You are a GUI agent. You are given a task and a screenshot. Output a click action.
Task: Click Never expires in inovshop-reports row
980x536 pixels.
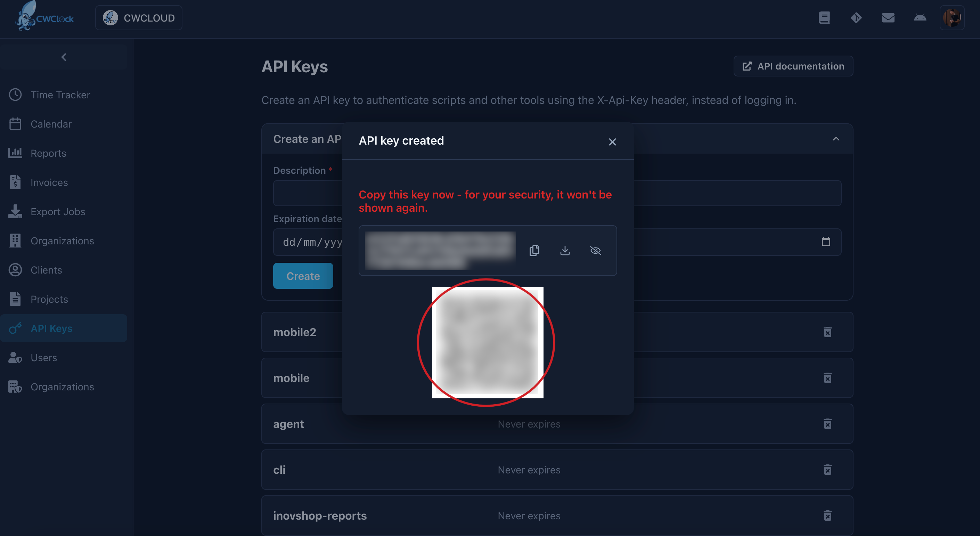pos(529,516)
